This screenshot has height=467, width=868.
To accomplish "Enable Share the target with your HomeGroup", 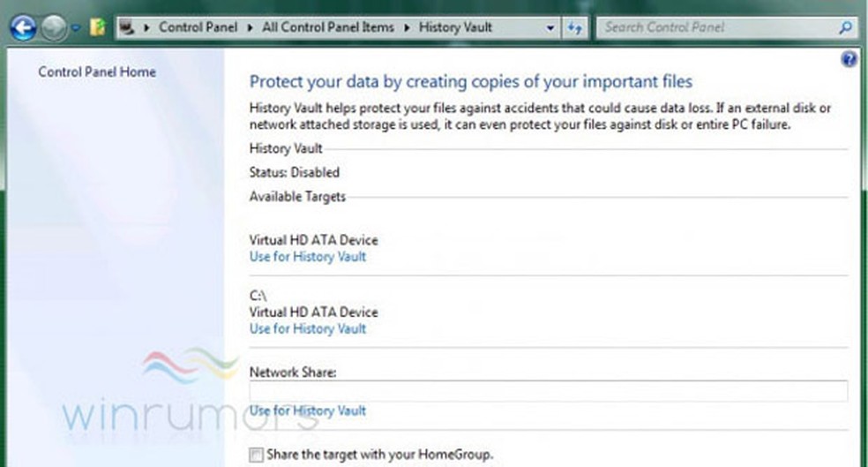I will click(256, 455).
